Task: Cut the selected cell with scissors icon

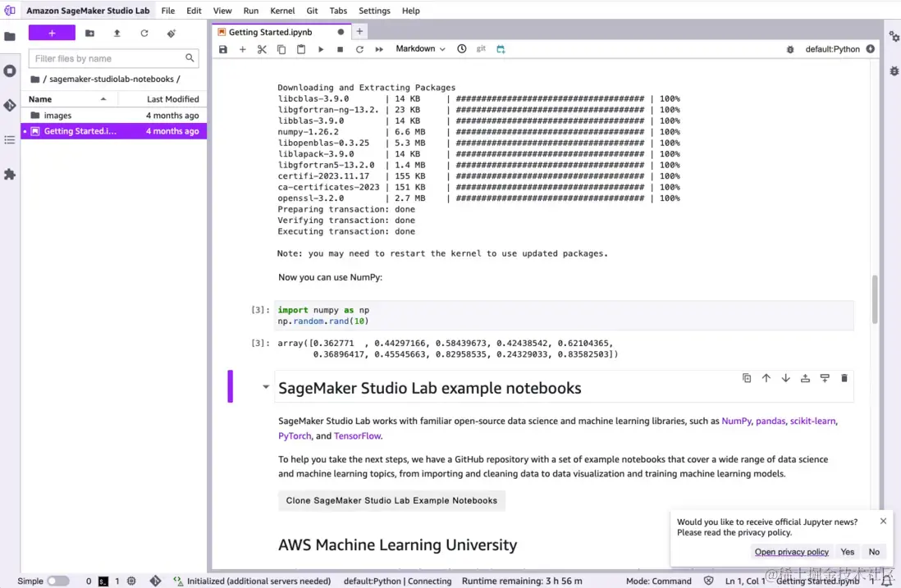Action: pyautogui.click(x=262, y=49)
